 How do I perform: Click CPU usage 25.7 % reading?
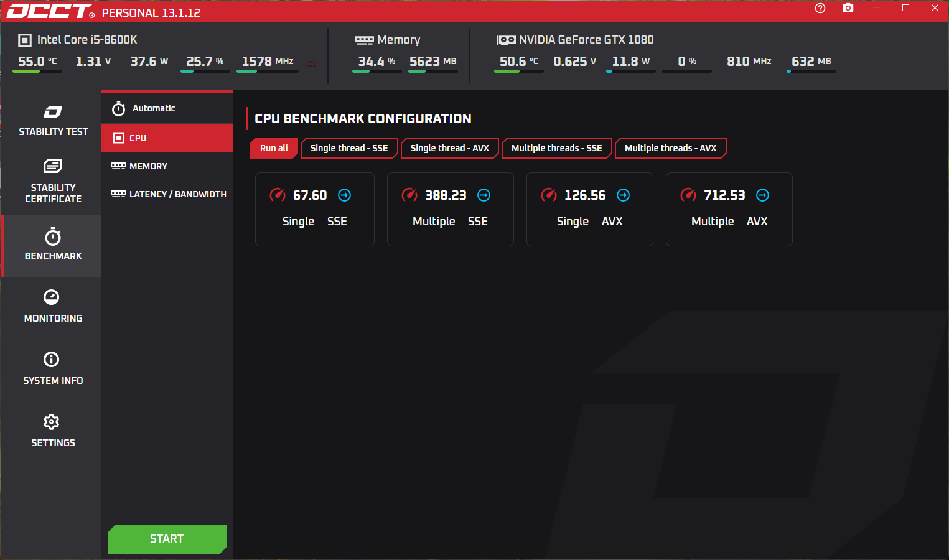205,62
